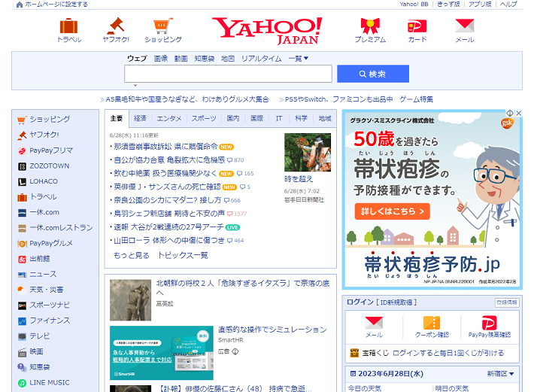Open 映画 in the left sidebar
This screenshot has width=534, height=392.
point(36,351)
